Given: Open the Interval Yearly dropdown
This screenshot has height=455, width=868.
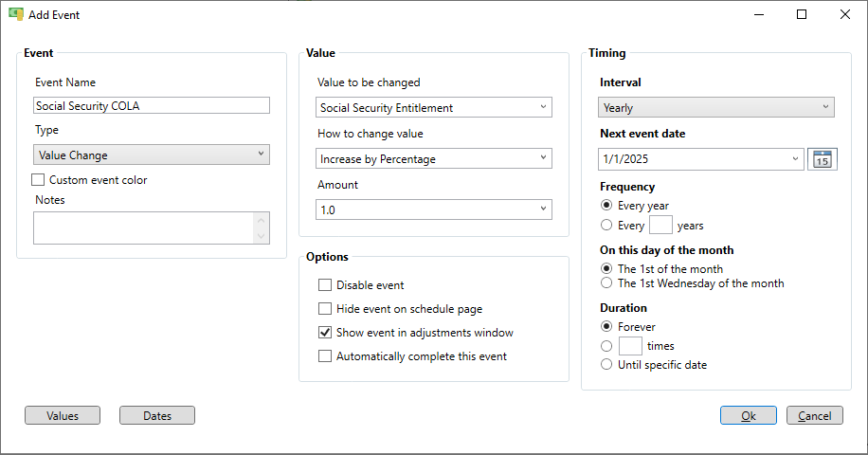Looking at the screenshot, I should pyautogui.click(x=716, y=107).
